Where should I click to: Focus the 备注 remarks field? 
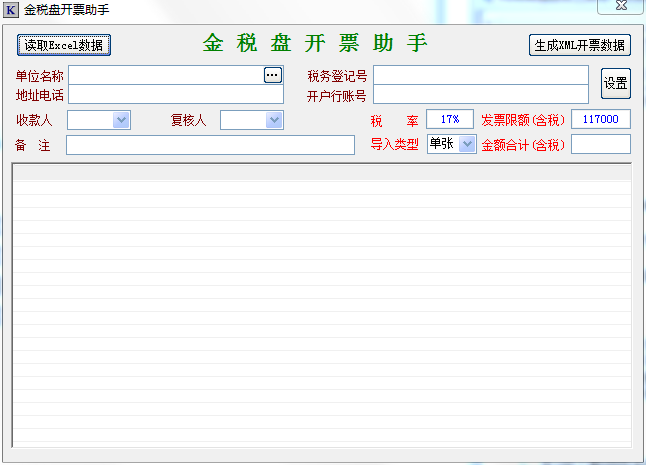tap(210, 145)
